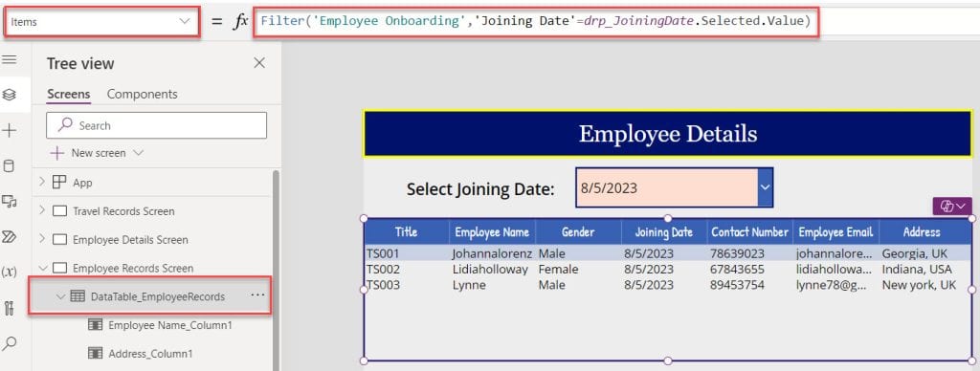Open the New screen dropdown chevron

(139, 153)
